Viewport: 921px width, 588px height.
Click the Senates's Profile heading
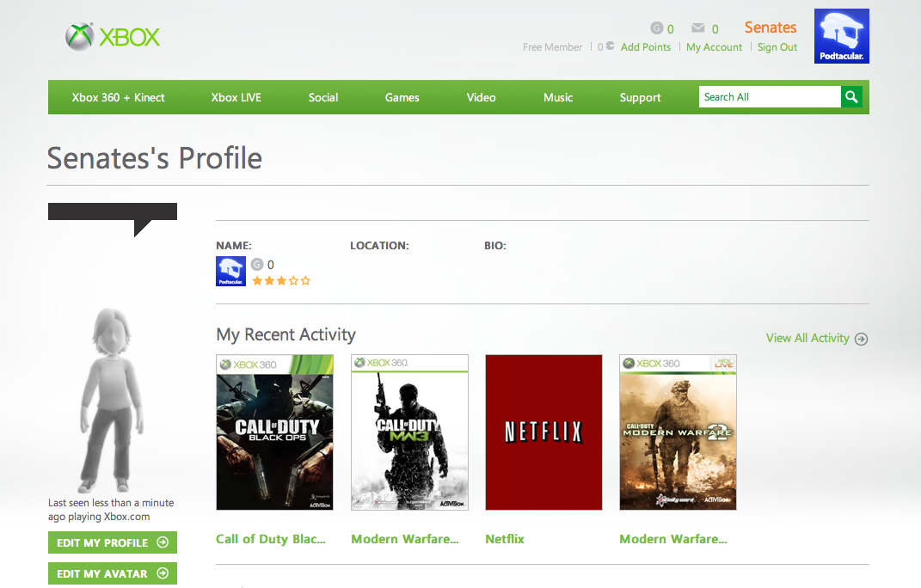click(155, 158)
